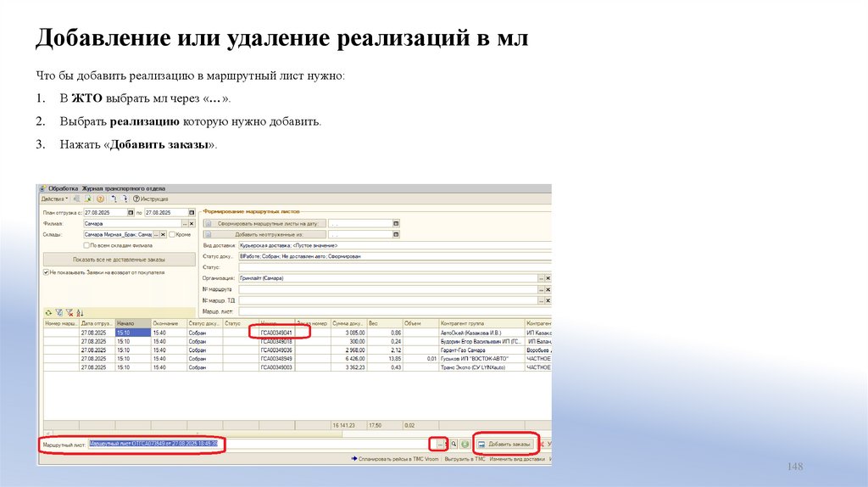Viewport: 868px width, 487px height.
Task: Open the Инструкция help link
Action: click(x=151, y=199)
